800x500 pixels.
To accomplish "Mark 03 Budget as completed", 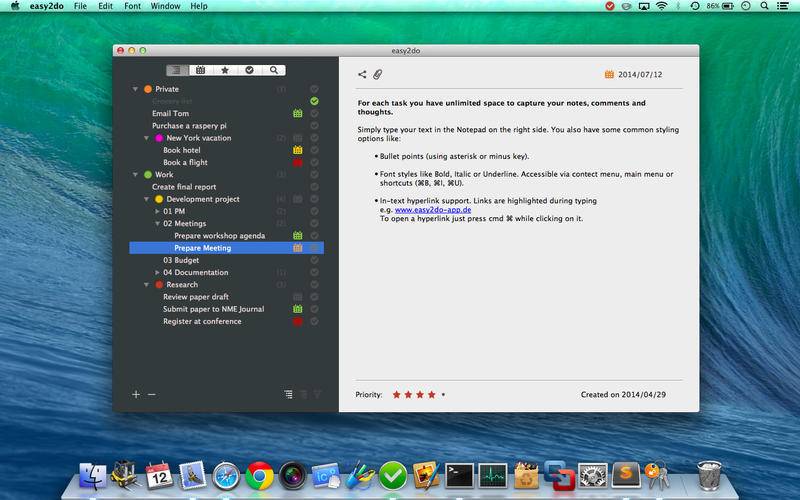I will point(315,260).
